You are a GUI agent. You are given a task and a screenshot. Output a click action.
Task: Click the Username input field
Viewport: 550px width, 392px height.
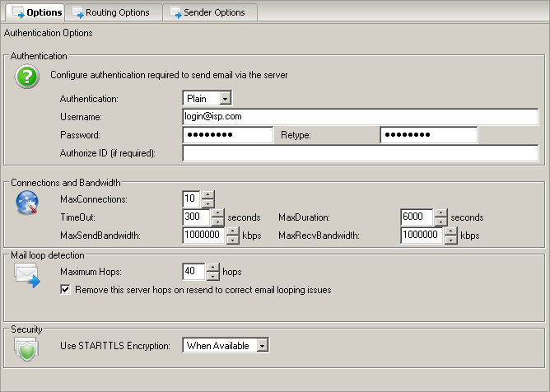(x=360, y=117)
